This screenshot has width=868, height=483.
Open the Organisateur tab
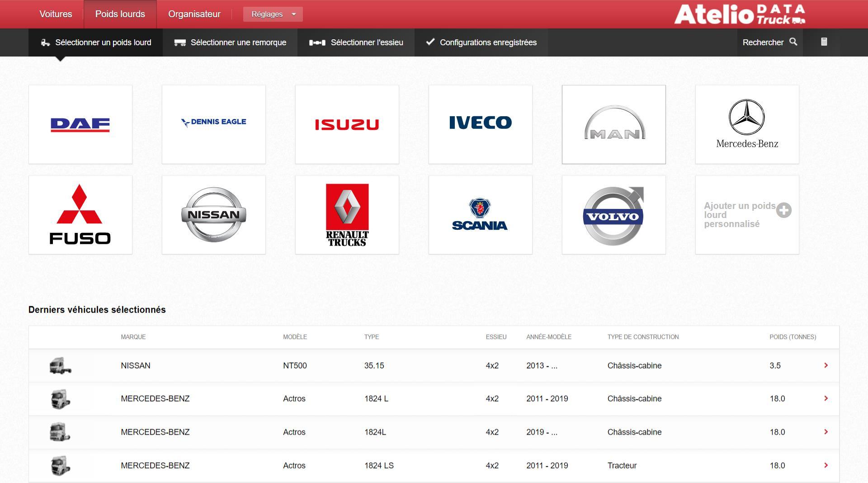pos(194,14)
